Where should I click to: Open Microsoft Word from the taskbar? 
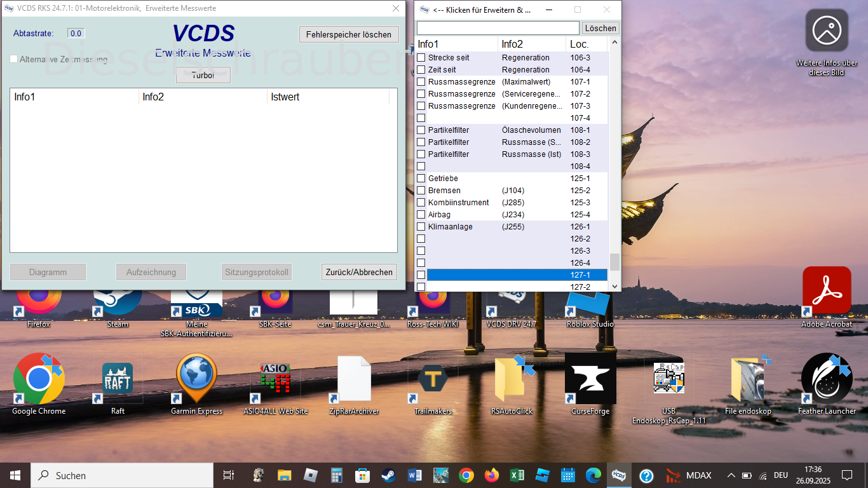[415, 475]
